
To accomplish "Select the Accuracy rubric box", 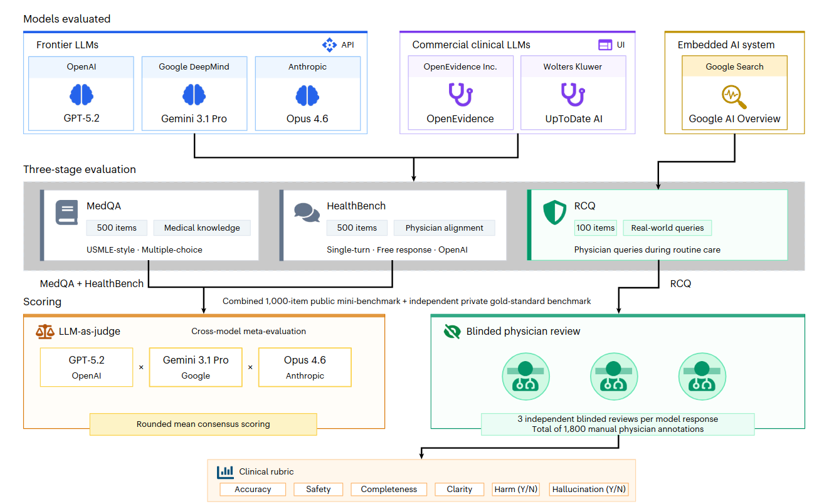I will click(x=253, y=489).
